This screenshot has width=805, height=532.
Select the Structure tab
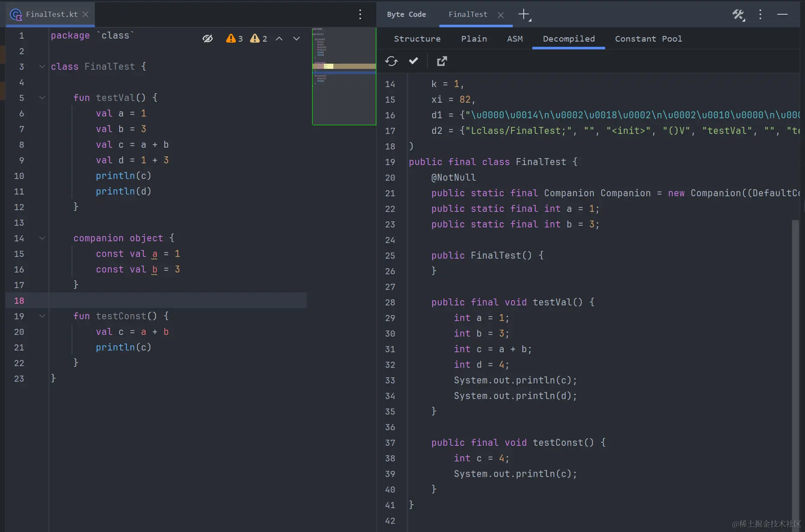(417, 39)
